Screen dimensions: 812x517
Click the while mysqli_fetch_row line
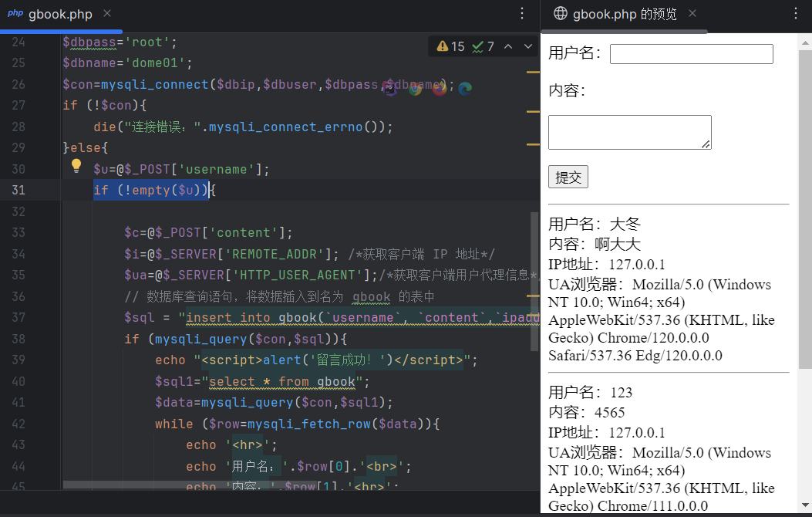click(297, 424)
